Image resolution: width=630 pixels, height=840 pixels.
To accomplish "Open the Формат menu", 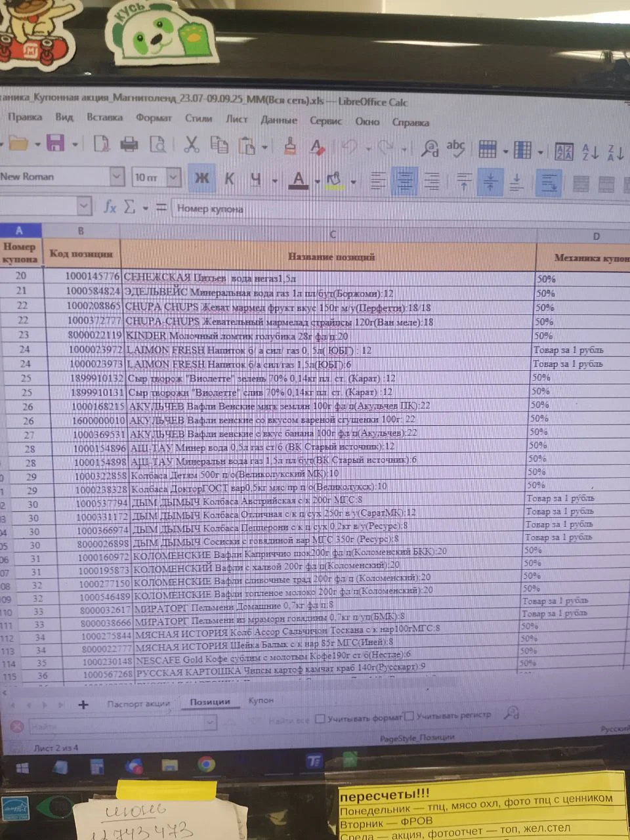I will [x=154, y=117].
